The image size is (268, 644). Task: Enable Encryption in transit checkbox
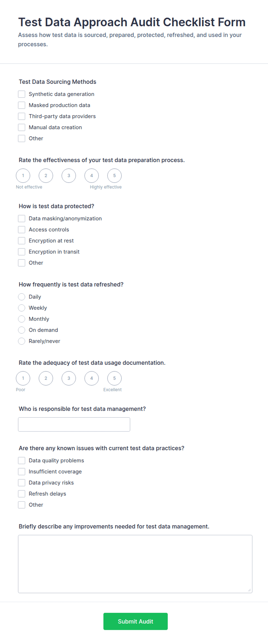[x=22, y=252]
